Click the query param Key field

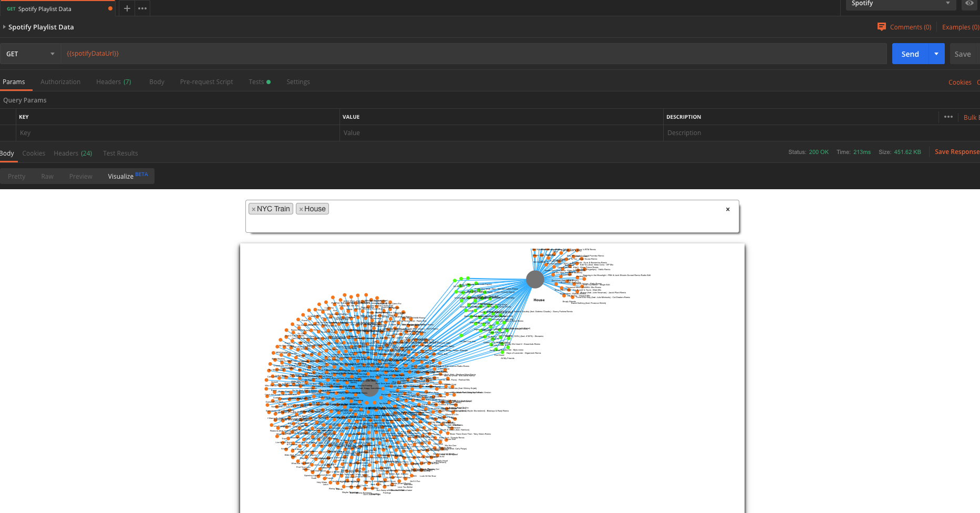point(178,133)
